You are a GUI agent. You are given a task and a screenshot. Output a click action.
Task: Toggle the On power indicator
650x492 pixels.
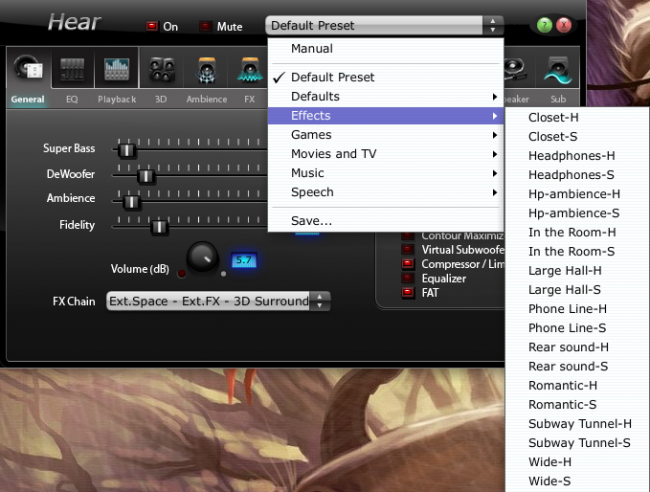[x=152, y=26]
